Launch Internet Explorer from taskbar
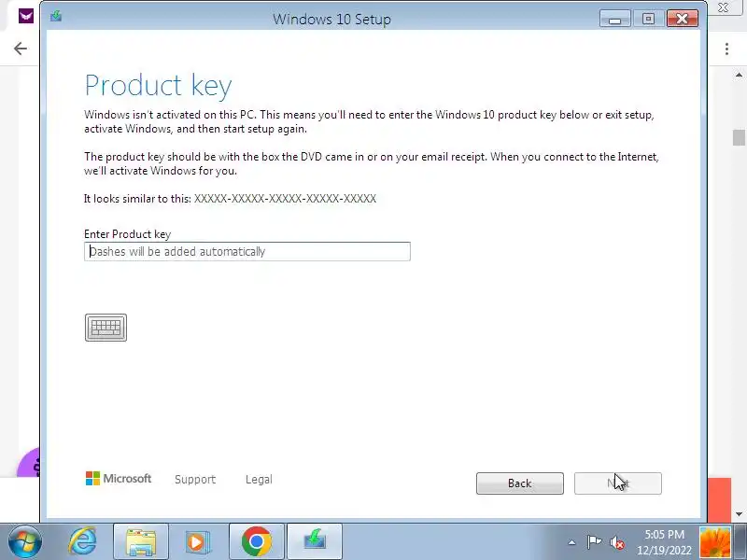The height and width of the screenshot is (560, 747). point(83,541)
